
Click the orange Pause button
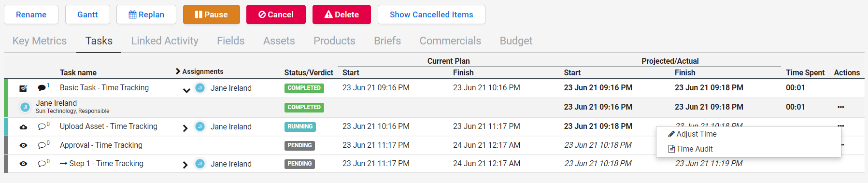(x=211, y=14)
